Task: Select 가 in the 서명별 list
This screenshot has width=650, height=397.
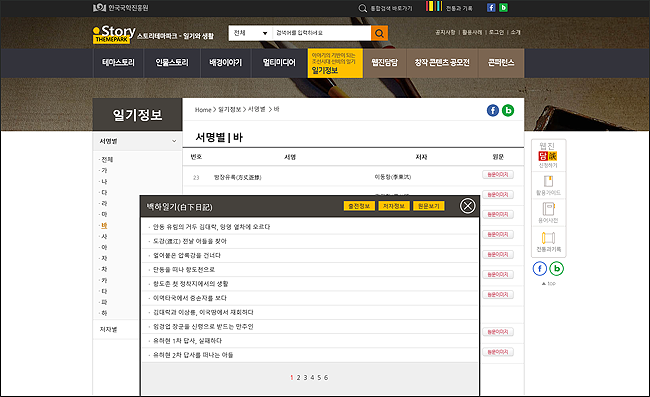Action: 104,170
